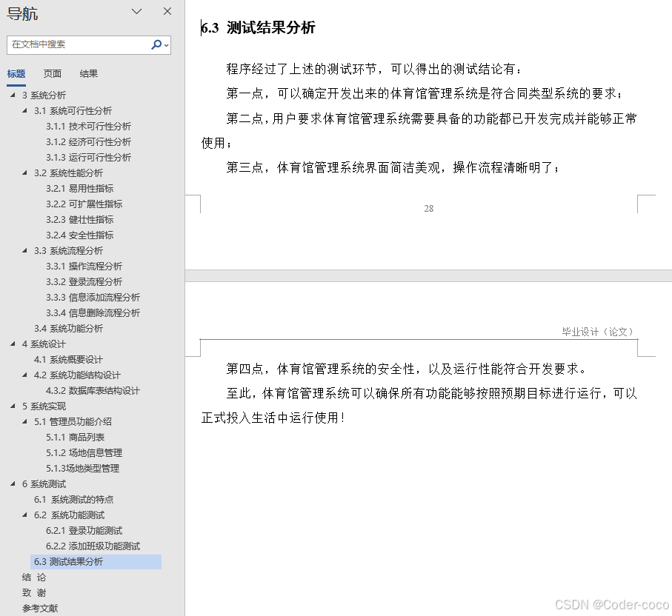Screen dimensions: 672x616
Task: Go to heading 4.1 系统概要设计
Action: click(x=69, y=359)
